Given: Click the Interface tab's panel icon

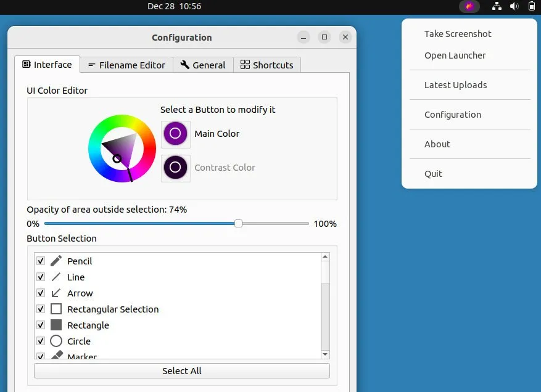Looking at the screenshot, I should (x=27, y=65).
